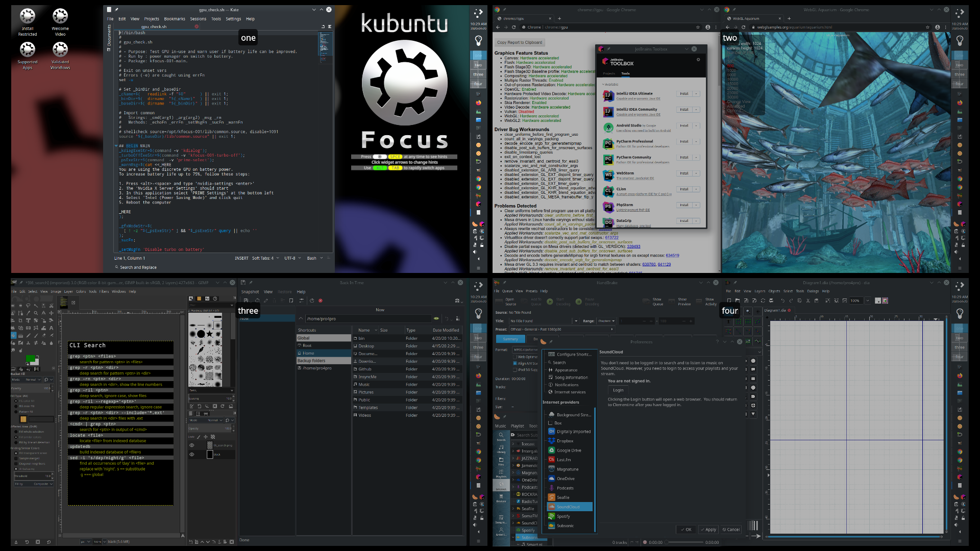The image size is (980, 551).
Task: Click the Zoom tool in GIMP toolbar
Action: pyautogui.click(x=36, y=313)
